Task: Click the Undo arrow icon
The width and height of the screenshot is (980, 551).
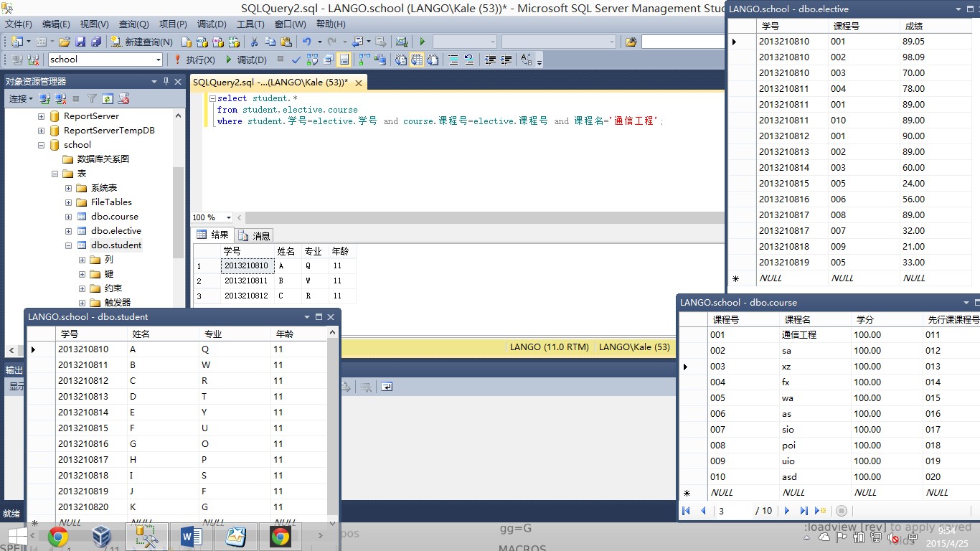Action: (x=307, y=42)
